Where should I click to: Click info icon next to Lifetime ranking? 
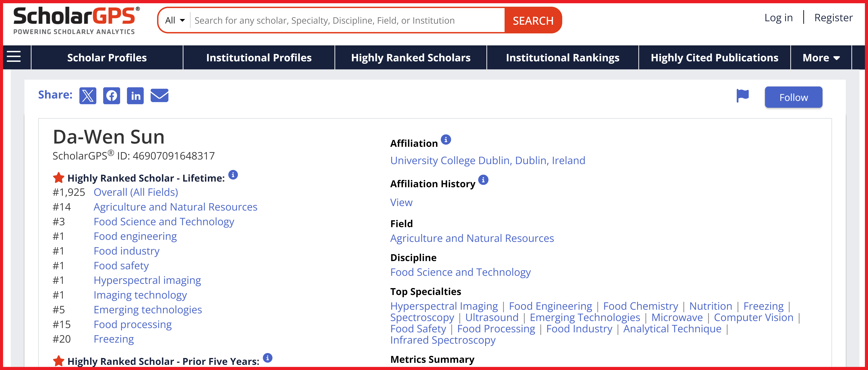coord(233,175)
